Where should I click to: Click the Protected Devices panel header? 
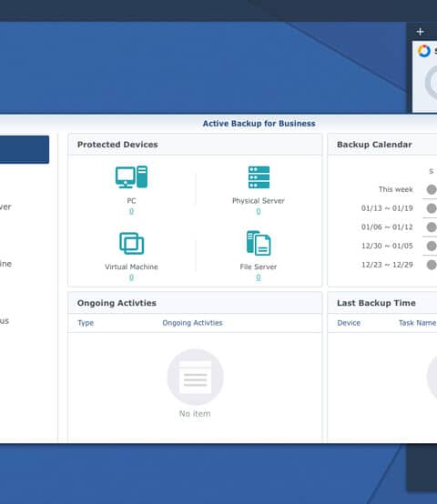pyautogui.click(x=195, y=145)
